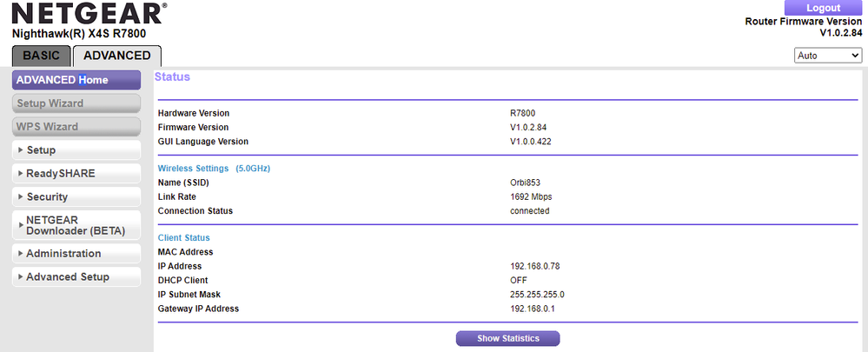The width and height of the screenshot is (868, 352).
Task: Select the link rate 1692 Mbps
Action: pyautogui.click(x=531, y=196)
